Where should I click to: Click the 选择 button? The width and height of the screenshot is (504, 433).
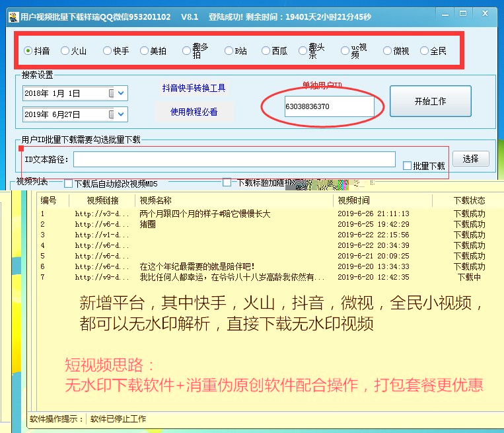click(471, 159)
